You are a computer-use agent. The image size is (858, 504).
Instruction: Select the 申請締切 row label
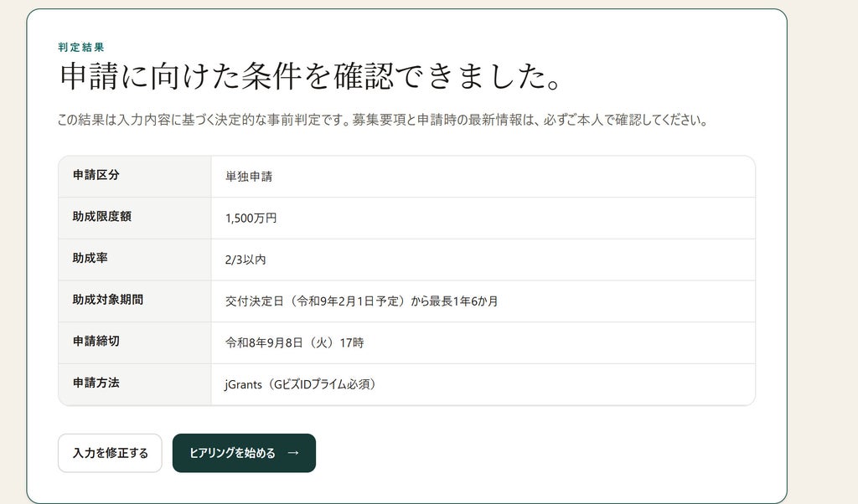click(96, 341)
